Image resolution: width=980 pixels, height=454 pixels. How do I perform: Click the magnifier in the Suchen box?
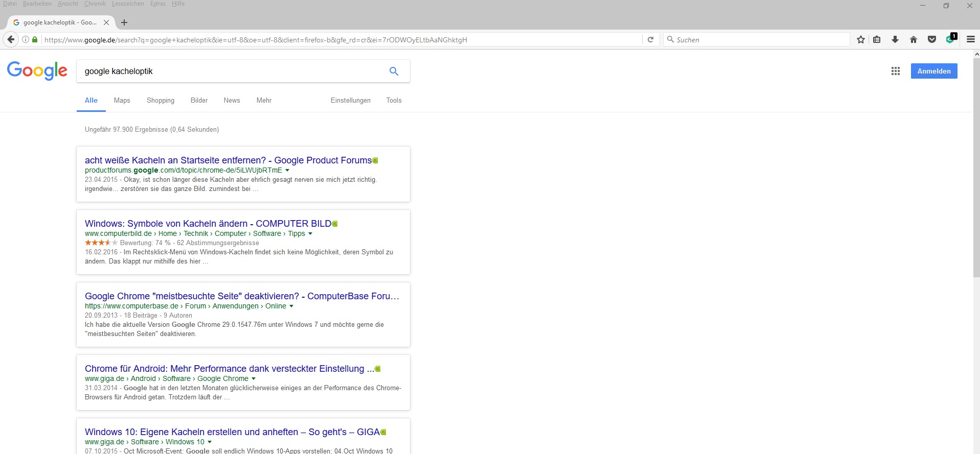coord(670,39)
